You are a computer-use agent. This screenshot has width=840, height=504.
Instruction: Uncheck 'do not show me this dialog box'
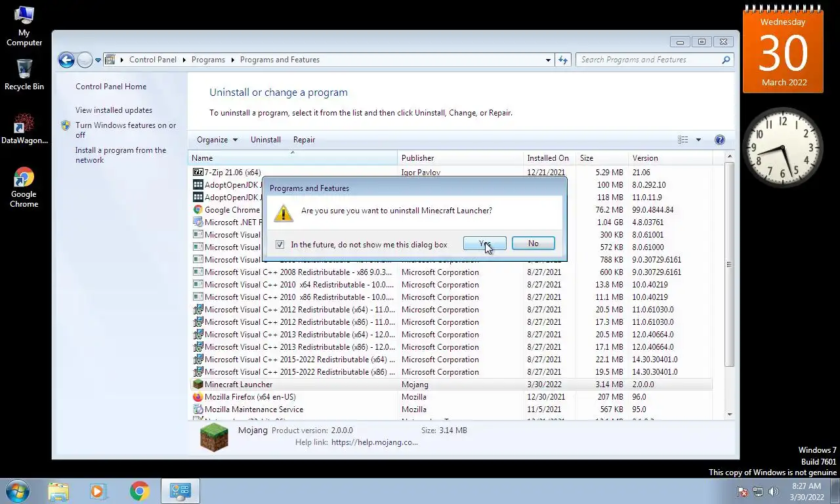(280, 245)
